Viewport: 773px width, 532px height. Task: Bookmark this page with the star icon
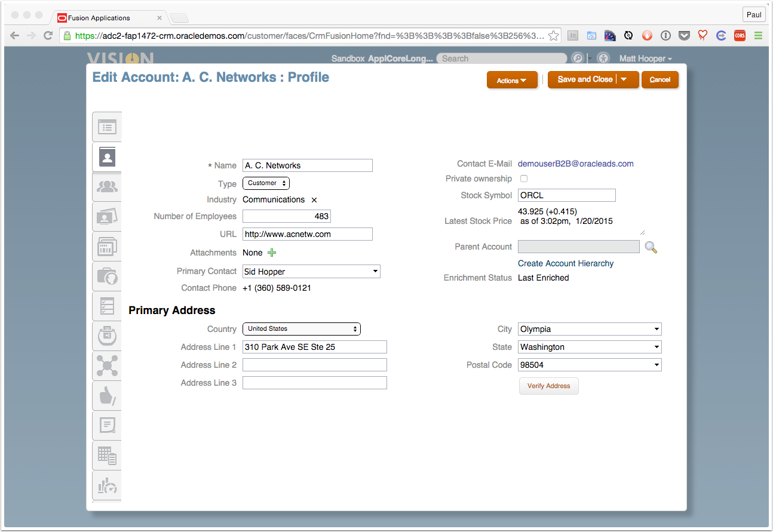coord(554,36)
